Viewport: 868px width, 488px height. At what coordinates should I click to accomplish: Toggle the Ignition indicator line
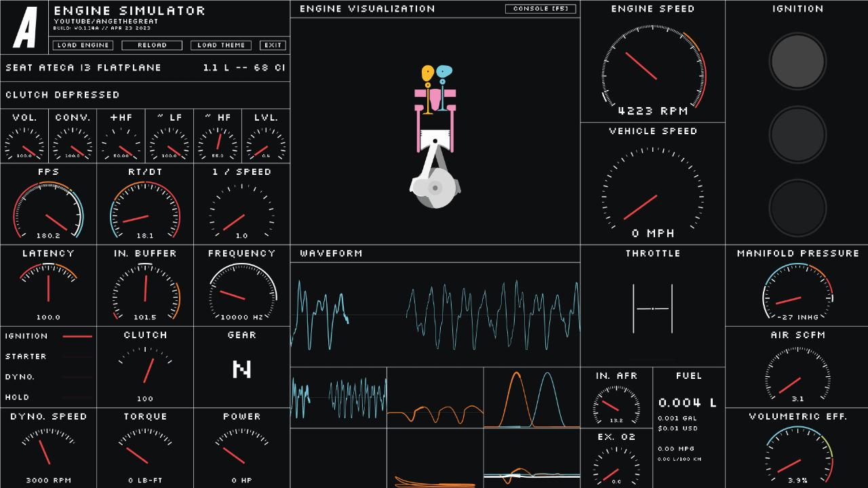77,336
